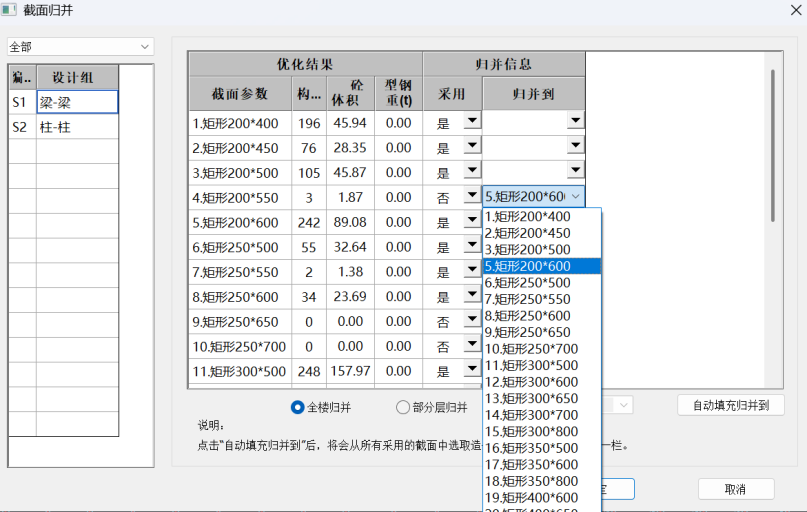Click the 截面参数 column header

point(240,93)
